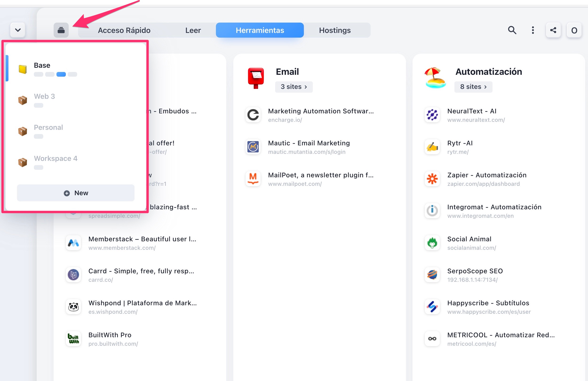Open the three-dot more options menu
This screenshot has width=588, height=381.
533,30
